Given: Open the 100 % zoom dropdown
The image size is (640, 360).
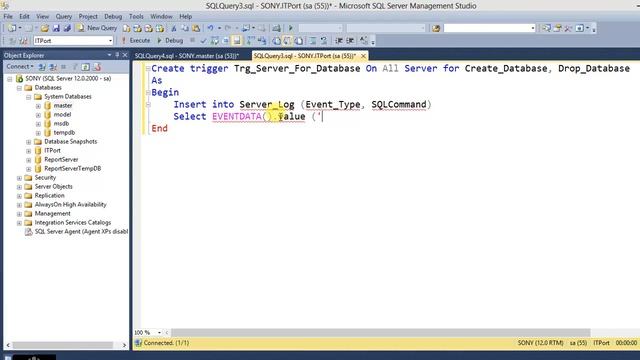Looking at the screenshot, I should (x=159, y=333).
